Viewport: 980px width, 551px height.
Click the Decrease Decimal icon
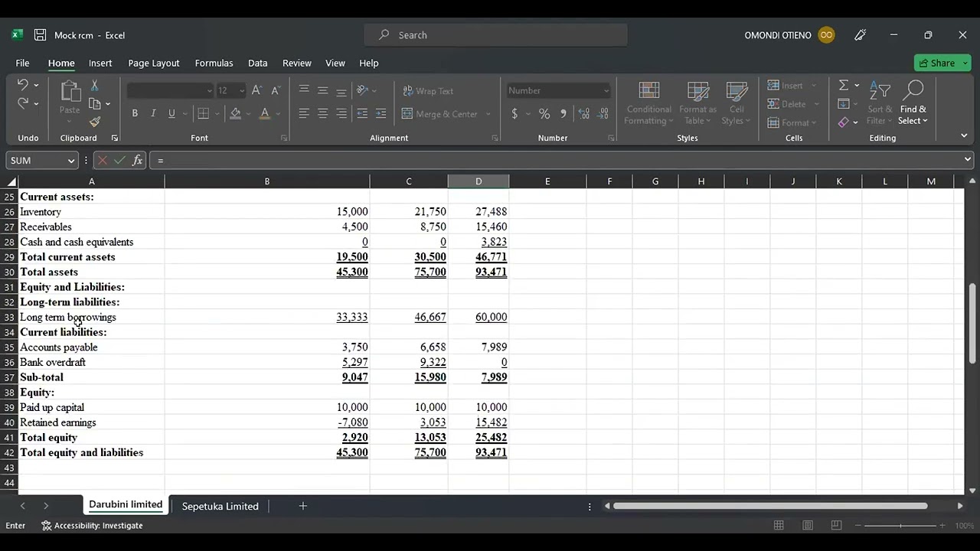click(603, 113)
